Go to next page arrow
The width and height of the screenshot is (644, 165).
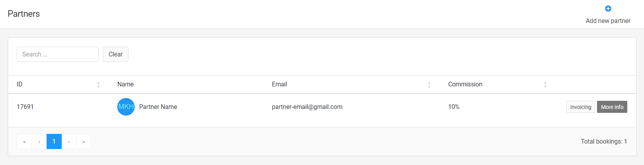[x=69, y=142]
